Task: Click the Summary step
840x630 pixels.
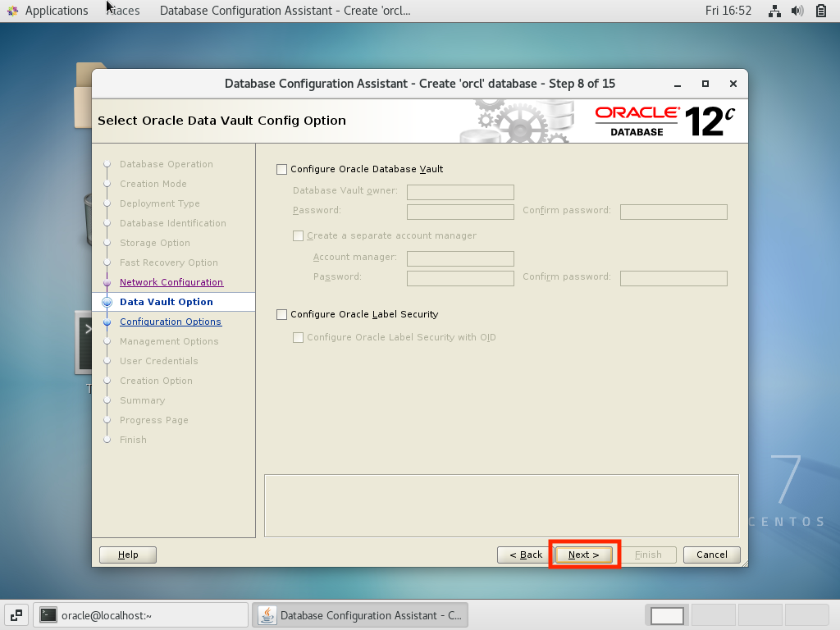Action: 142,400
